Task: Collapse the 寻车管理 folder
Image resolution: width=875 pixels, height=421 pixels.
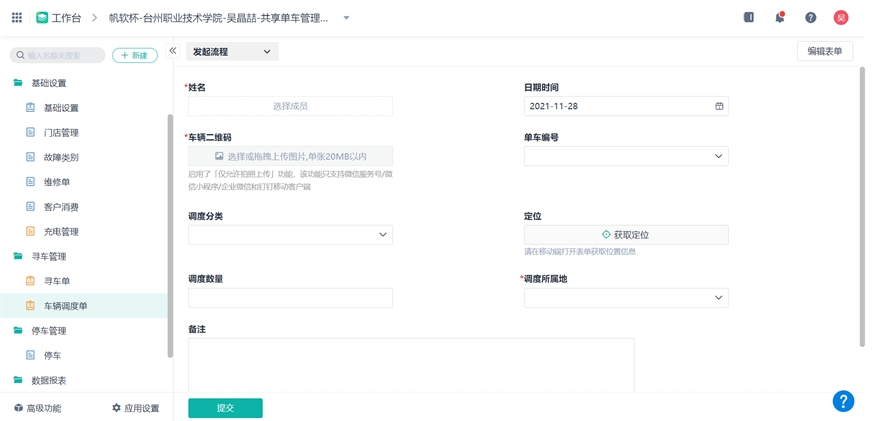Action: (48, 256)
